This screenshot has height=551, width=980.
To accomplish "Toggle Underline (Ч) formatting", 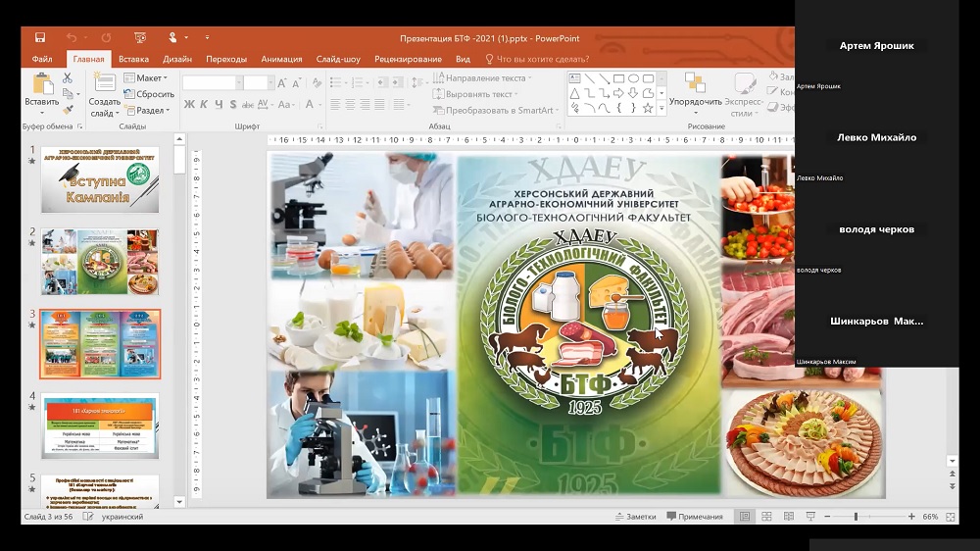I will 219,105.
